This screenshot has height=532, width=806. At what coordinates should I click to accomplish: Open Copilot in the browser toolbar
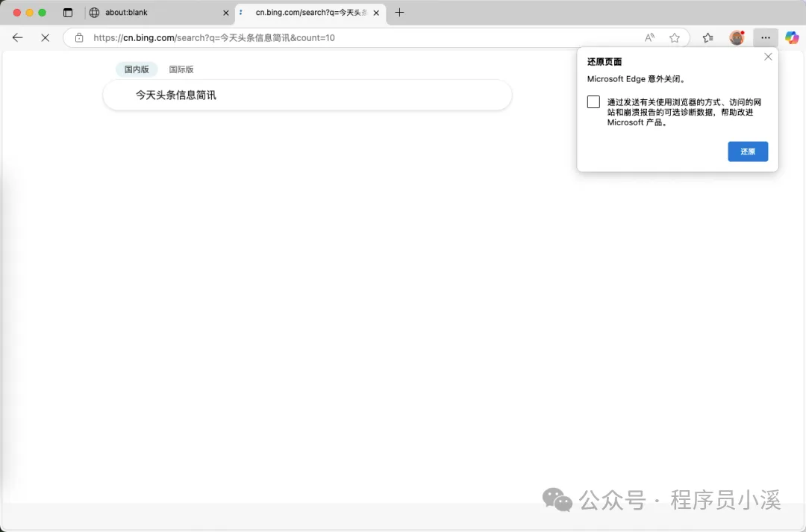click(x=791, y=37)
